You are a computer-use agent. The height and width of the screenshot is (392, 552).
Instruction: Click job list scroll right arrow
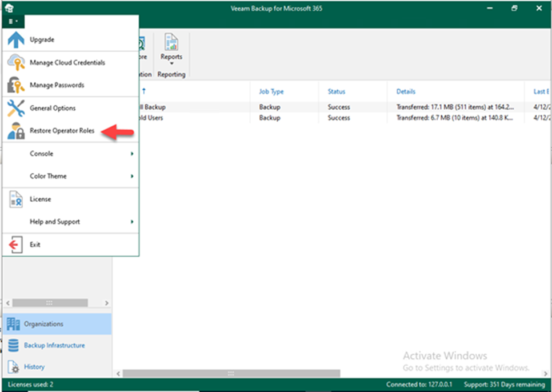(x=546, y=374)
